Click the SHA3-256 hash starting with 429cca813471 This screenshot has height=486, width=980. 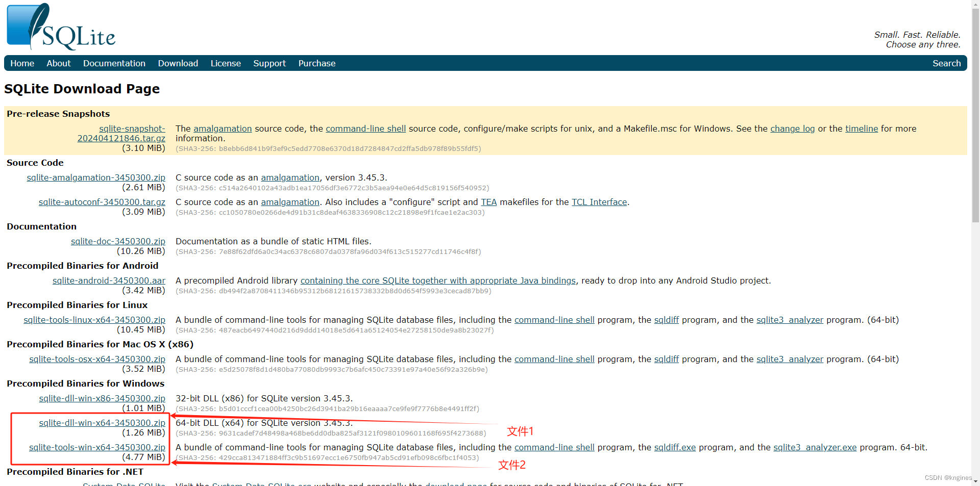point(327,457)
